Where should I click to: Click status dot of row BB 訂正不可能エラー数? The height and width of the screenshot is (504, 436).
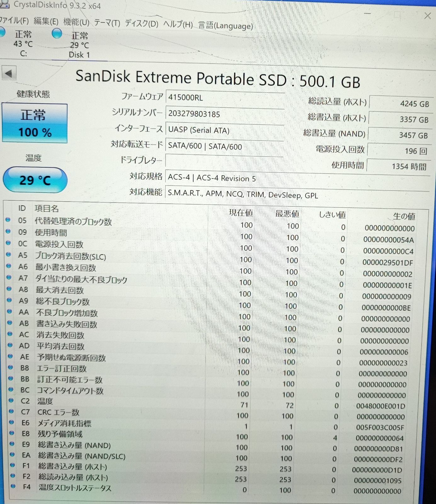pos(11,378)
